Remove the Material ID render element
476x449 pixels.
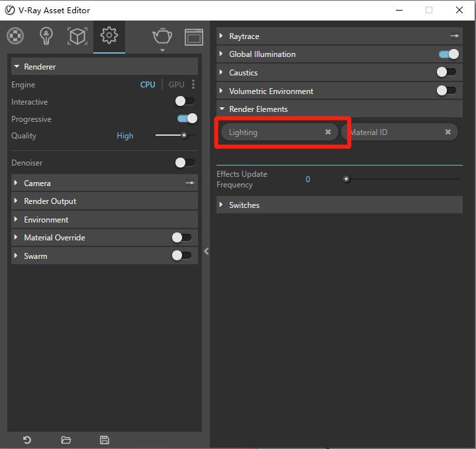click(x=448, y=132)
